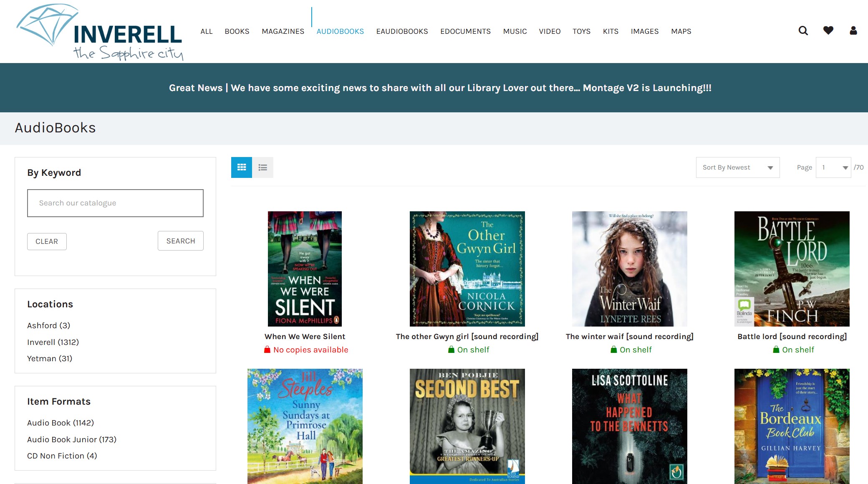Open the MUSIC category

[x=515, y=31]
